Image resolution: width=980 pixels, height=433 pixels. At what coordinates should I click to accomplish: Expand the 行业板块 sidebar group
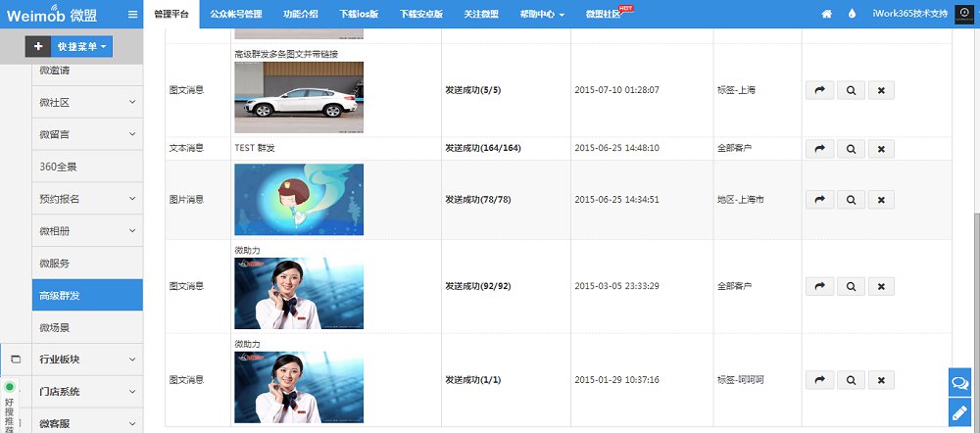click(x=87, y=360)
